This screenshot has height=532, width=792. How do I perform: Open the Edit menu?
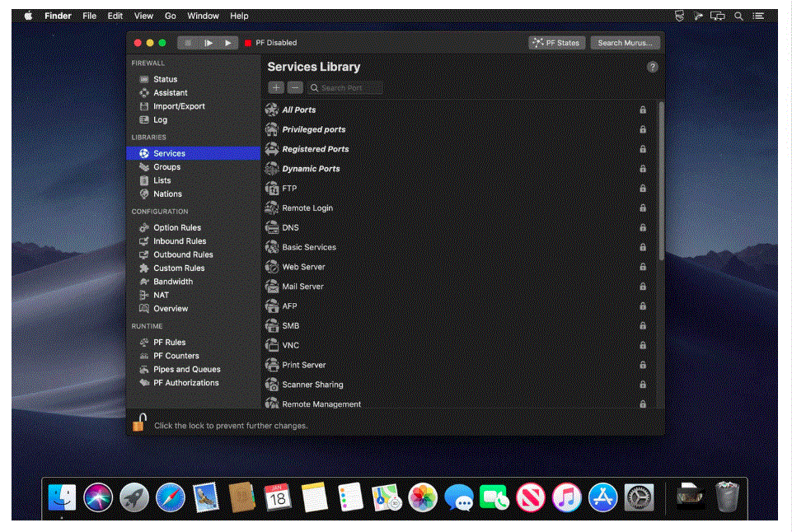(x=115, y=16)
